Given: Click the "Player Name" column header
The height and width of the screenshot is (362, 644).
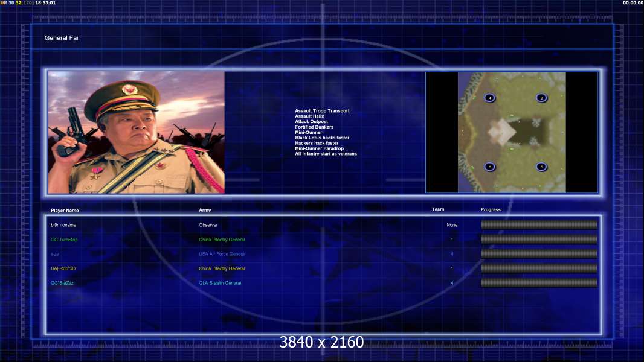Looking at the screenshot, I should click(65, 211).
